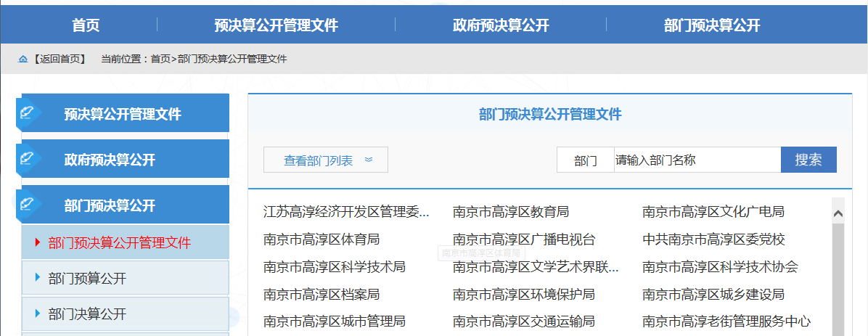Click the 部门预决算公开管理文件 panel title
Viewport: 868px width, 336px height.
(549, 115)
